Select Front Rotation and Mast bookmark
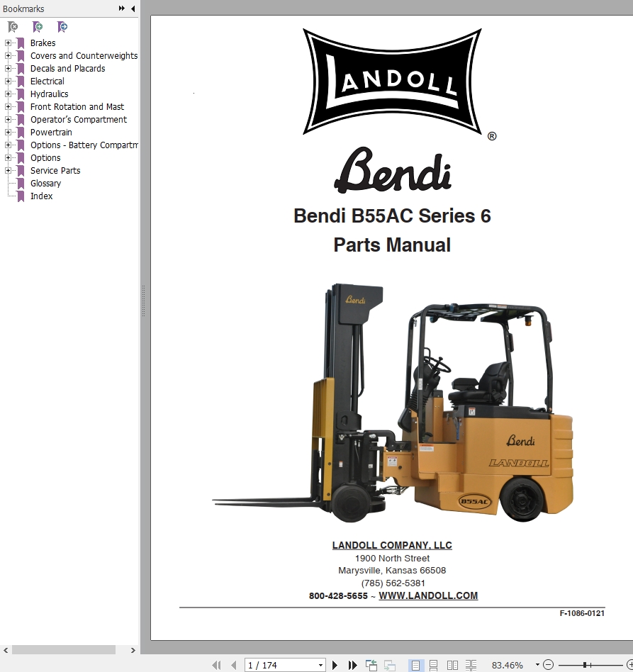 pos(77,107)
